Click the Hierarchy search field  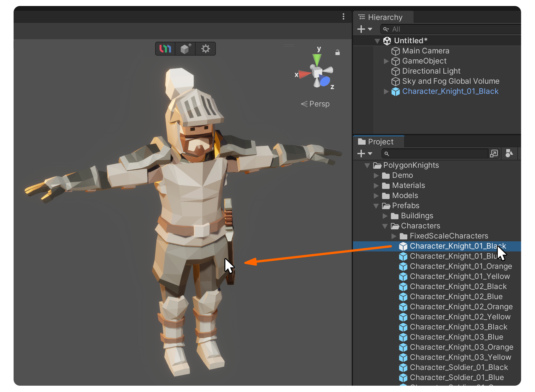pos(451,29)
